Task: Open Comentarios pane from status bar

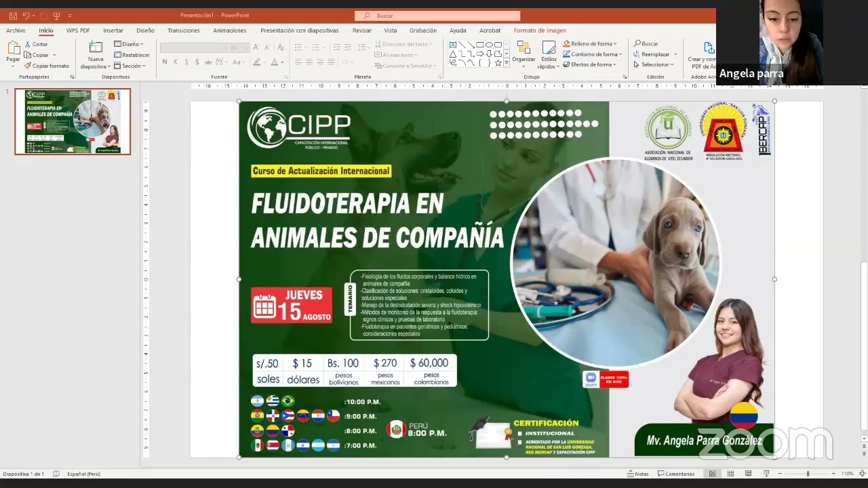Action: (676, 474)
